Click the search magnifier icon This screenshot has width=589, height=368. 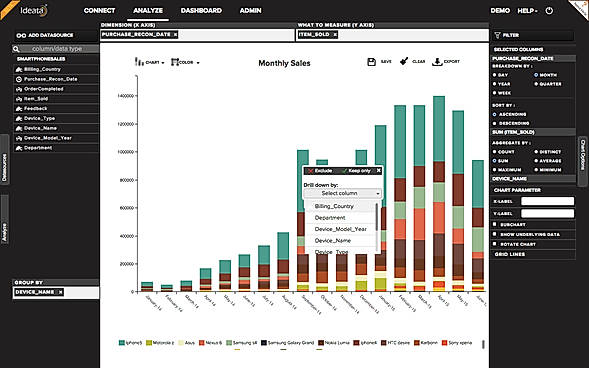tap(16, 49)
